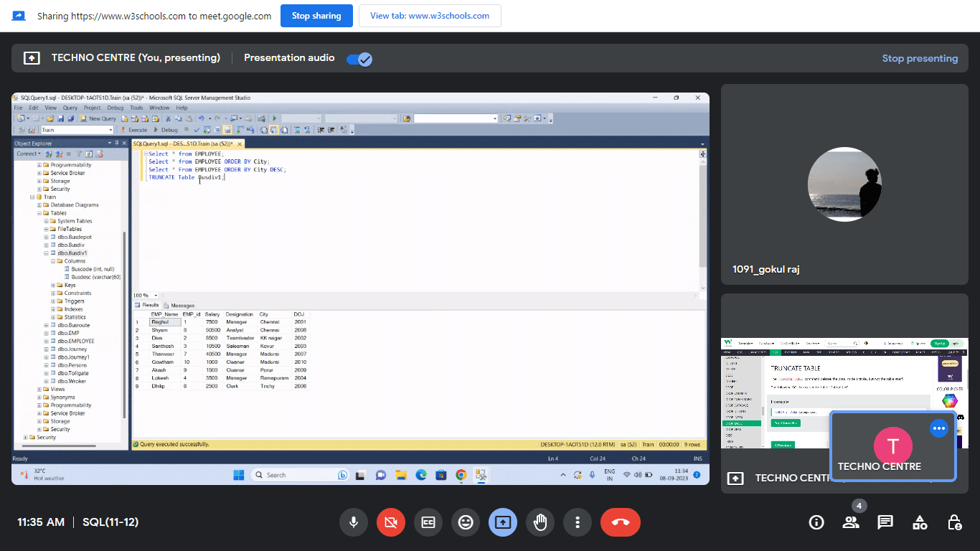This screenshot has width=980, height=551.
Task: Mute the microphone in Meet controls
Action: [353, 522]
